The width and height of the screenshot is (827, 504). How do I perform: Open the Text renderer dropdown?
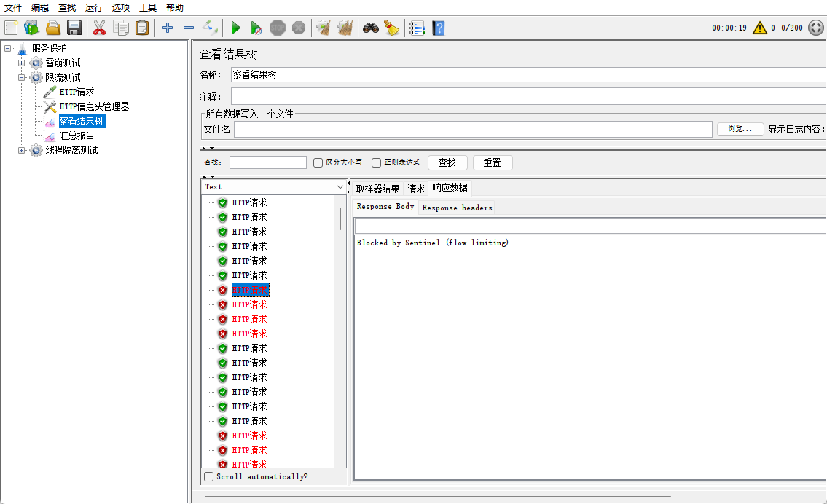point(274,187)
